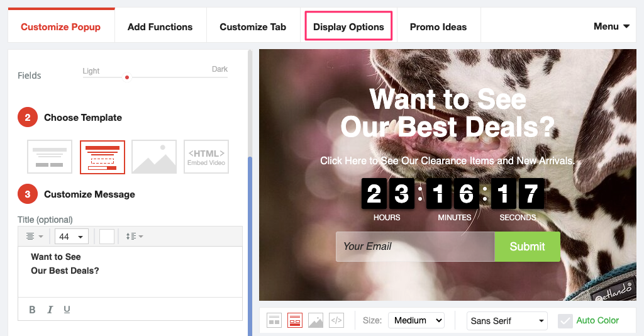Select the form layout icon below preview
The image size is (644, 336).
click(x=295, y=320)
